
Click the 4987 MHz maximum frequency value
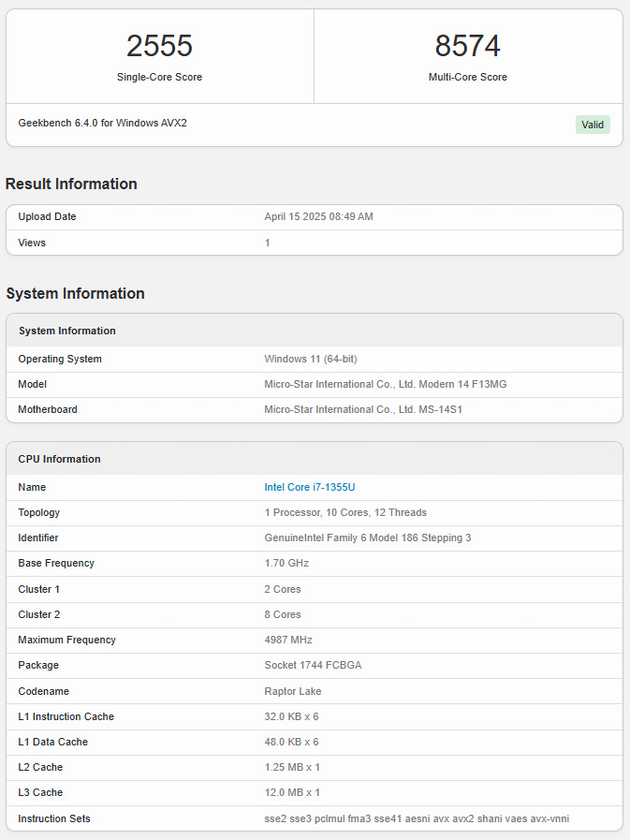tap(288, 640)
